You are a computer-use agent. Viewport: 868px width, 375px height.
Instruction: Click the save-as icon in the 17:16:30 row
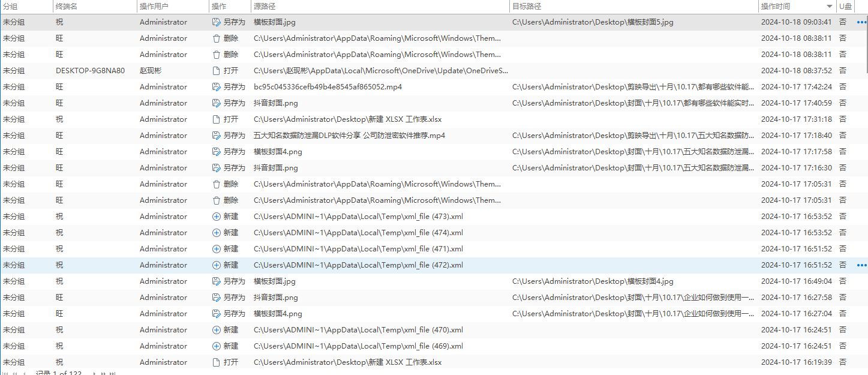(x=217, y=168)
